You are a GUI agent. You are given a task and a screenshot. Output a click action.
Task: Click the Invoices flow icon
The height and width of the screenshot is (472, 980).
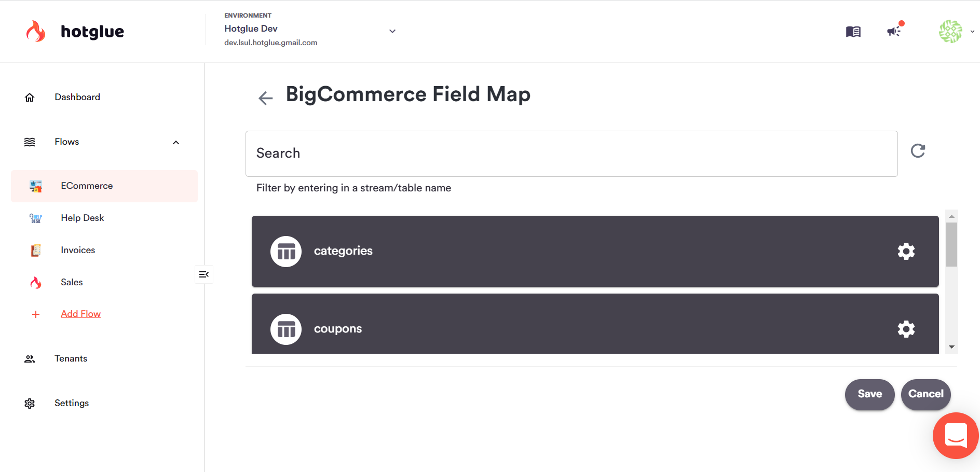36,251
